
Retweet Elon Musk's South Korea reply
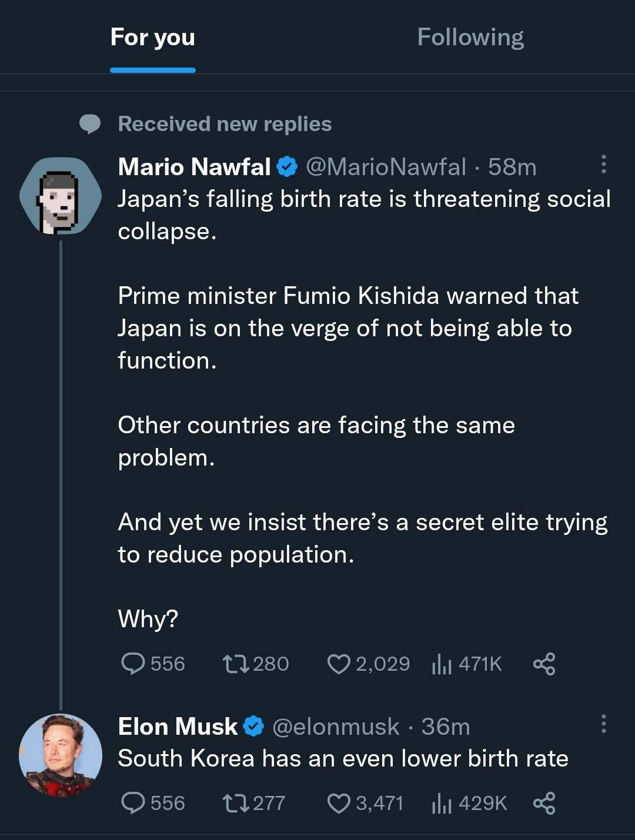237,803
